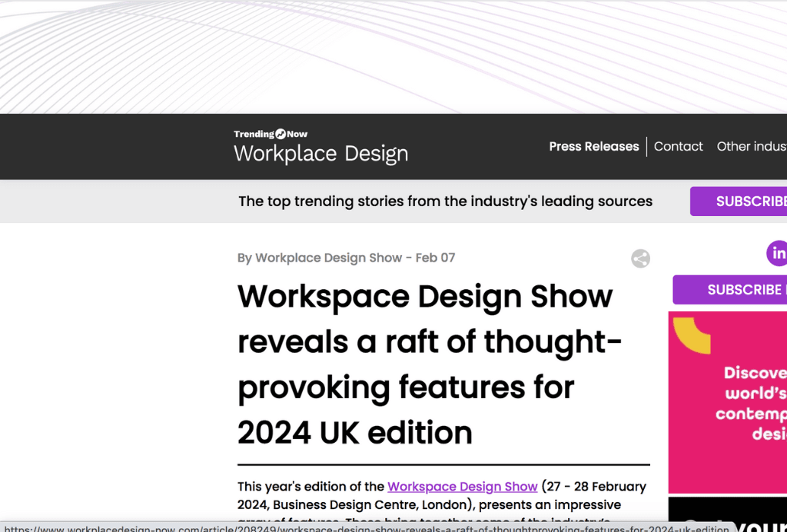Click the top trending stories tagline text
Viewport: 787px width, 532px height.
(445, 201)
